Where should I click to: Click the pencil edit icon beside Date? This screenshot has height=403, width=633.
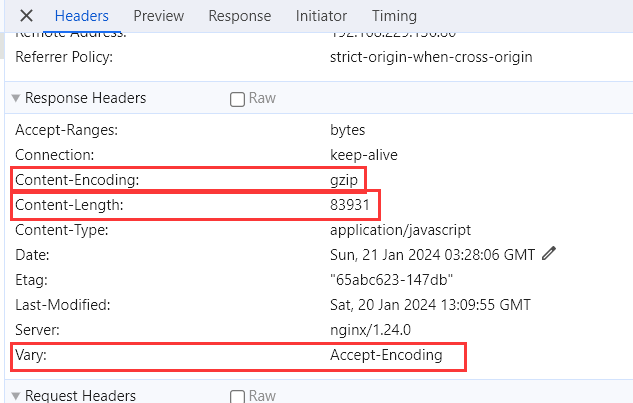[x=549, y=254]
